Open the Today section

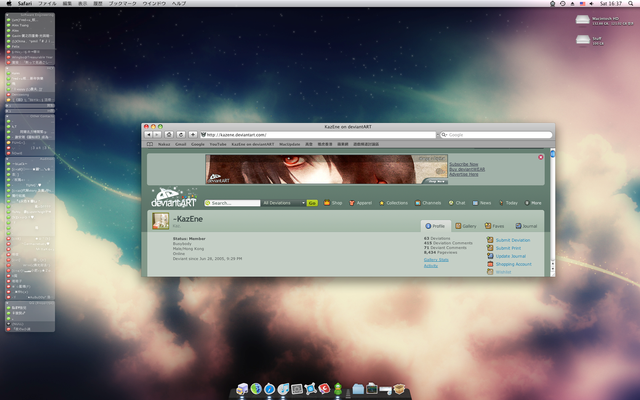coord(508,203)
